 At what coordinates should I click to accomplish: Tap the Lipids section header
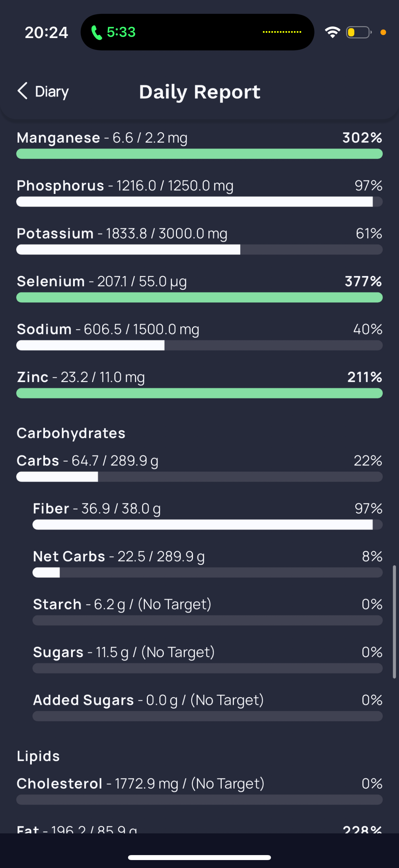38,756
